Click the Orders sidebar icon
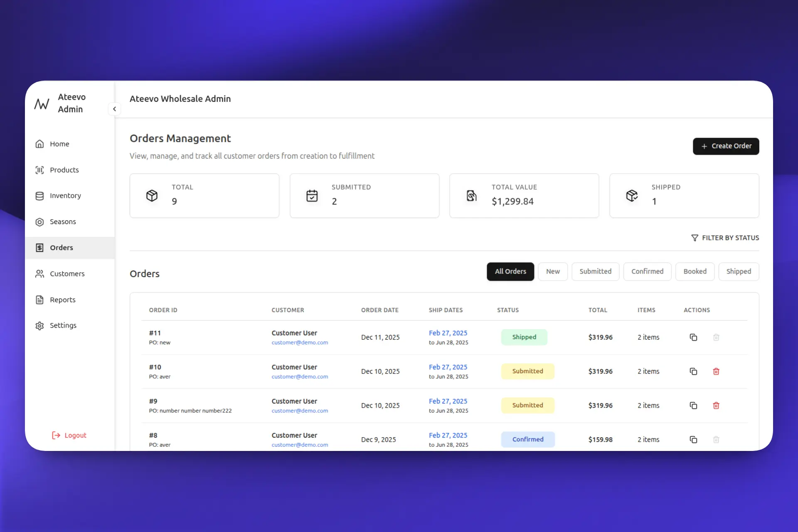Image resolution: width=798 pixels, height=532 pixels. (x=39, y=248)
